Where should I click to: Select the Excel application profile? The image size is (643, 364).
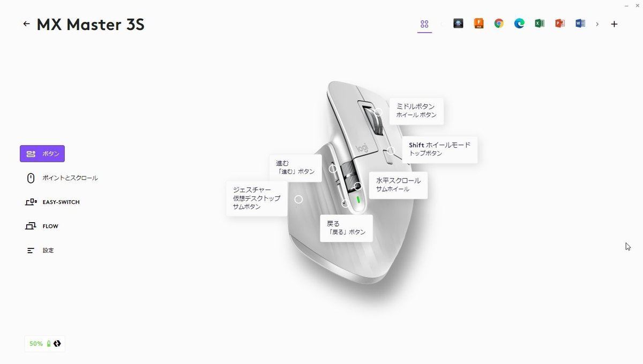[540, 24]
